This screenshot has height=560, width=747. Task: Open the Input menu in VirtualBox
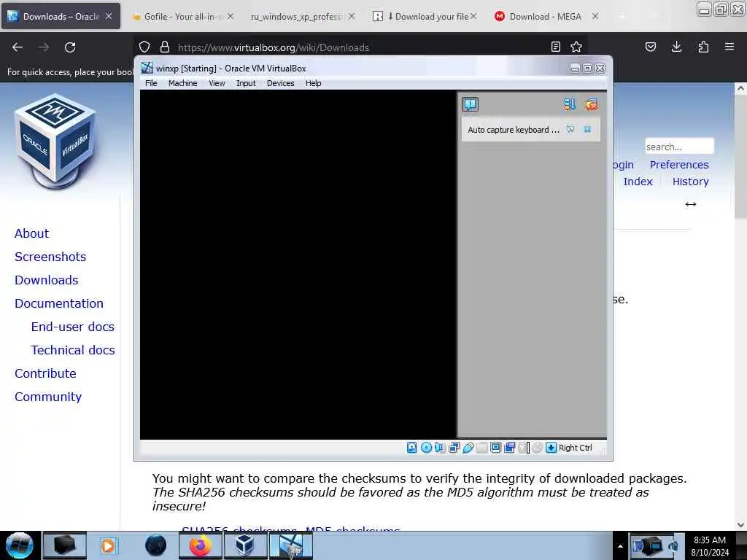tap(246, 83)
